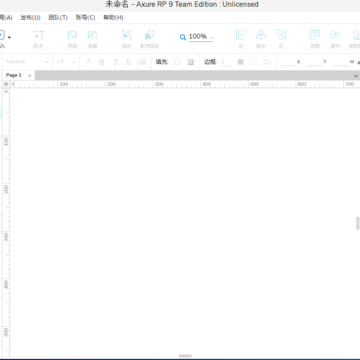Open the 帮助(H) help menu
This screenshot has width=360, height=360.
[113, 18]
